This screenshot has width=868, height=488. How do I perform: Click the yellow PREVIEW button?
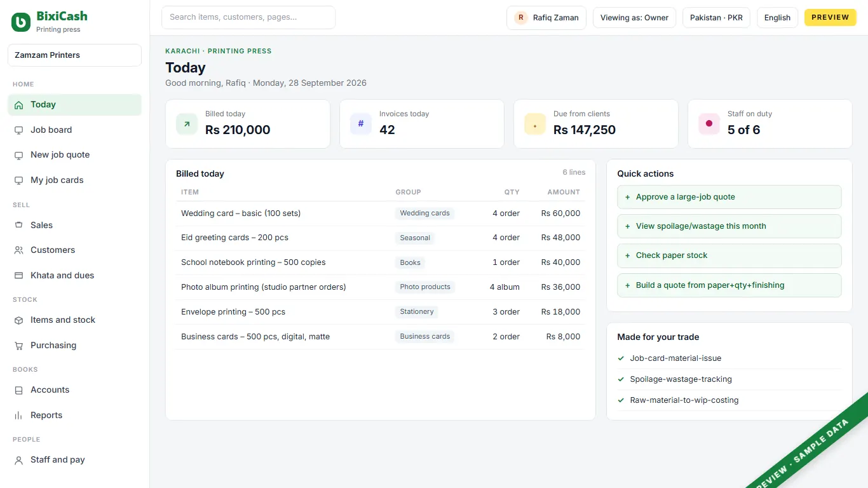830,18
